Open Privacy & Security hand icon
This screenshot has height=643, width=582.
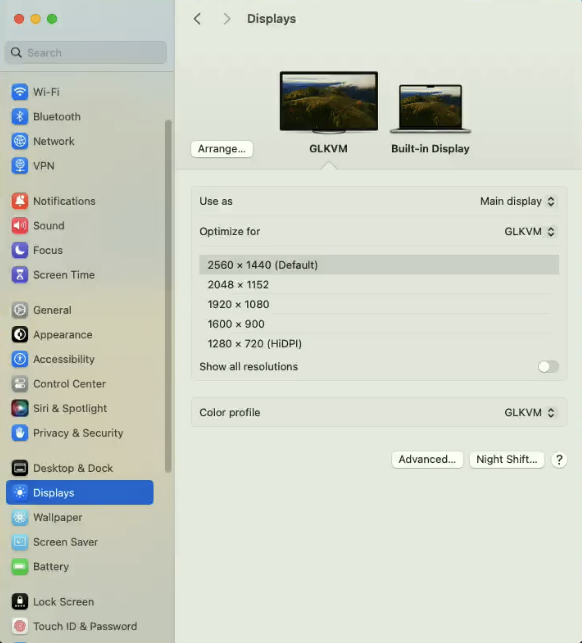coord(19,433)
